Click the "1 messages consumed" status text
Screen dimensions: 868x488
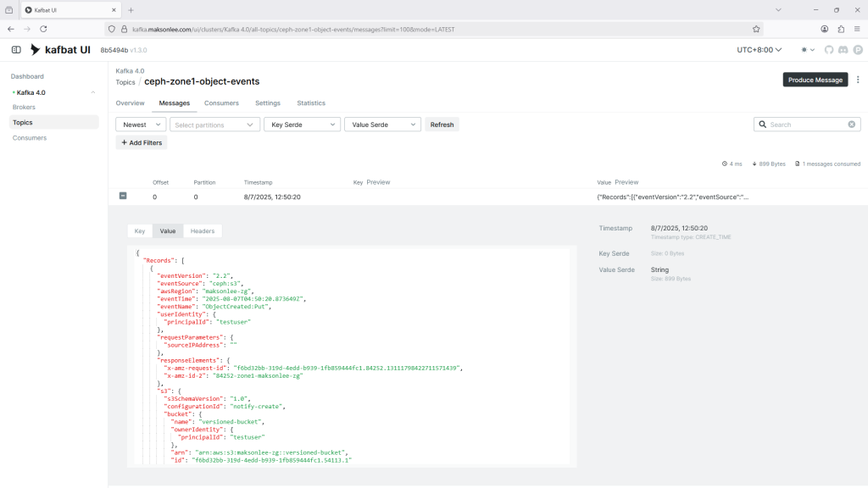pyautogui.click(x=832, y=164)
